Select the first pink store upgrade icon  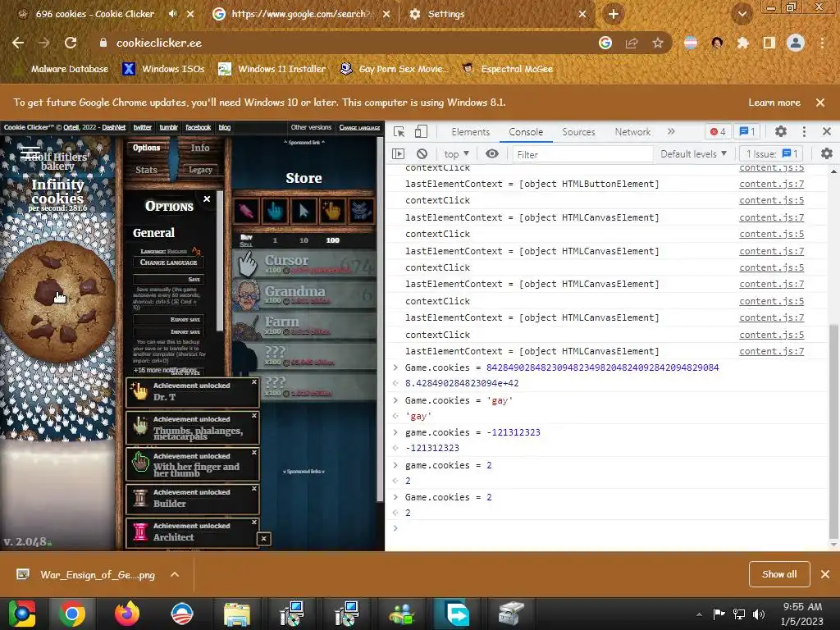point(246,211)
